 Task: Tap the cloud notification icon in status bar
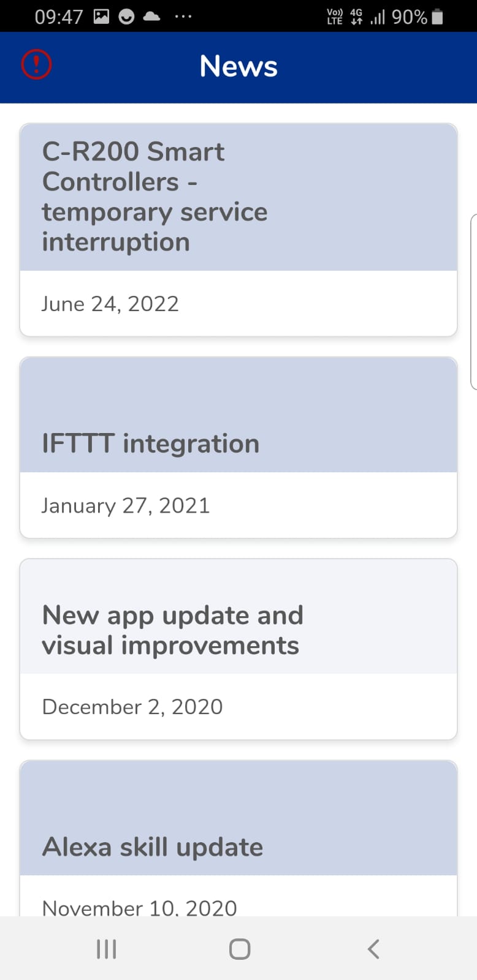click(x=151, y=17)
